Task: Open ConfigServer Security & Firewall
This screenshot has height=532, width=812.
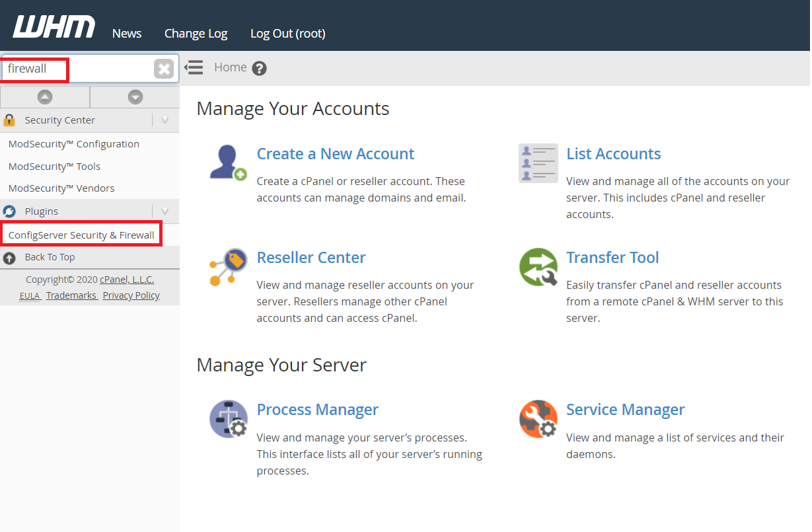Action: [x=81, y=233]
